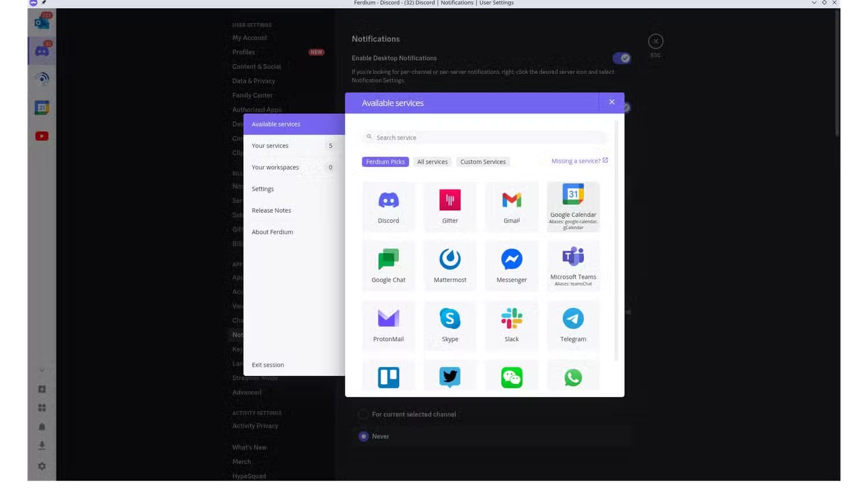Open Content & Social in Discord settings

coord(256,66)
